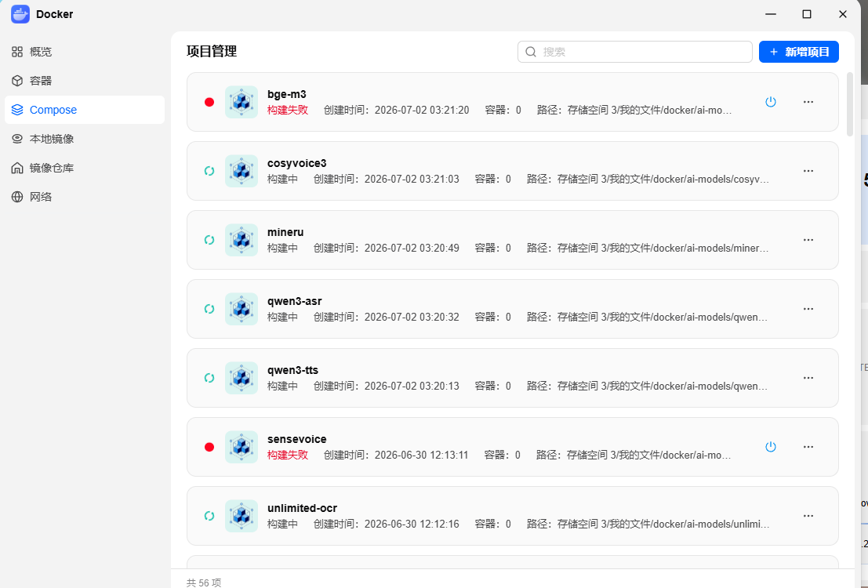Click the project list vertical scrollbar

point(850,104)
